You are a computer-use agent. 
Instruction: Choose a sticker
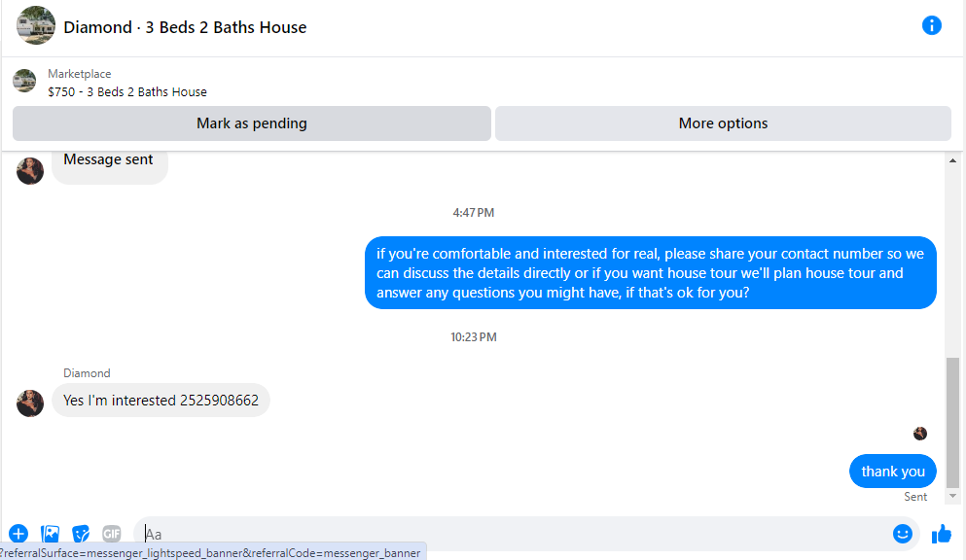(81, 534)
